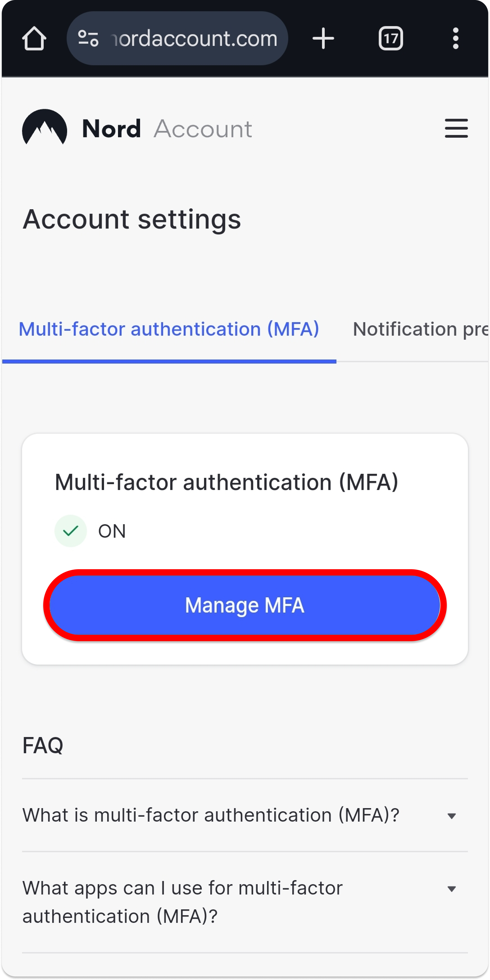Click the green MFA ON checkmark
Viewport: 490px width, 980px height.
coord(71,531)
